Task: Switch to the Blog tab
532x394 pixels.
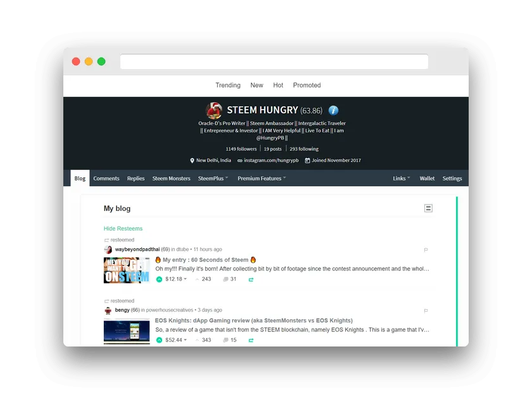Action: [80, 178]
